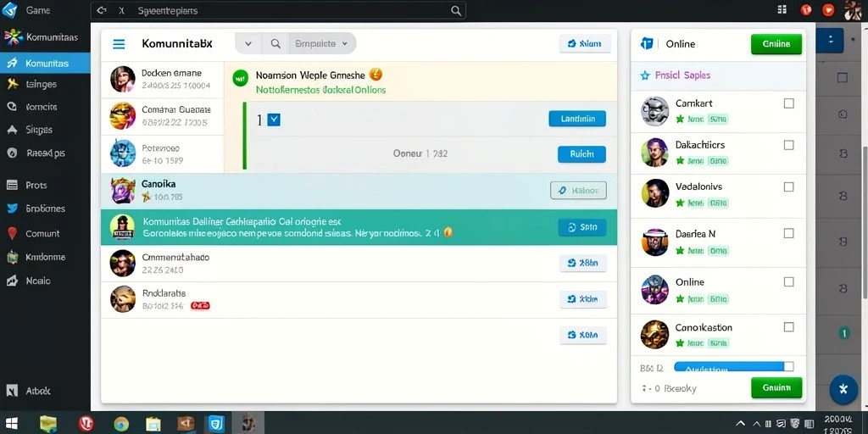Select the highlighted Komunitas sidebar item
This screenshot has height=434, width=868.
(x=45, y=63)
